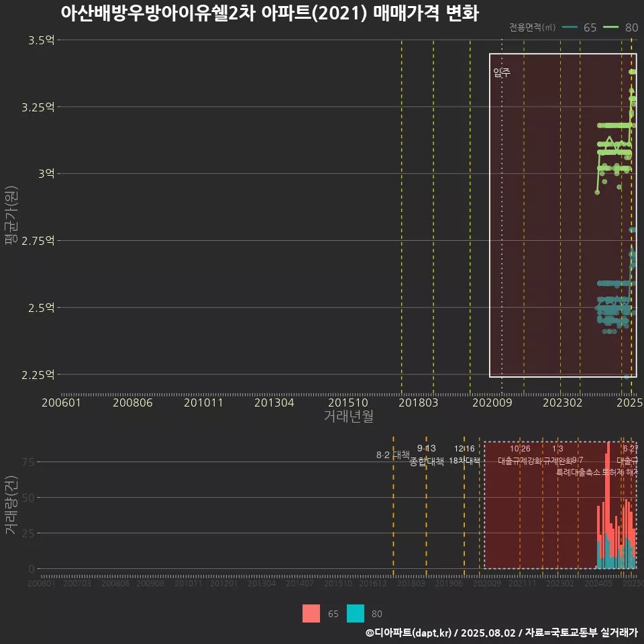Click 201011 on the price chart x-axis
This screenshot has height=644, width=644.
pos(203,402)
